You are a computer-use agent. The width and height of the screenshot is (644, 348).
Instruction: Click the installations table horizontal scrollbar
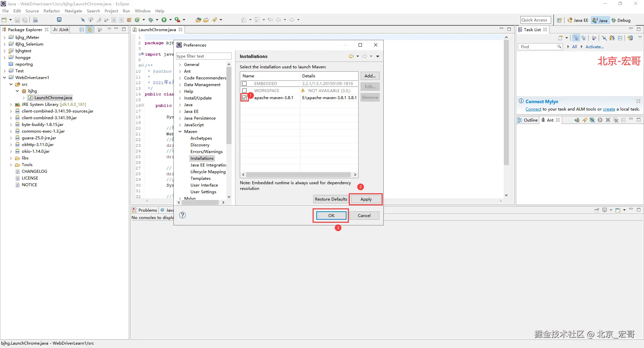299,175
